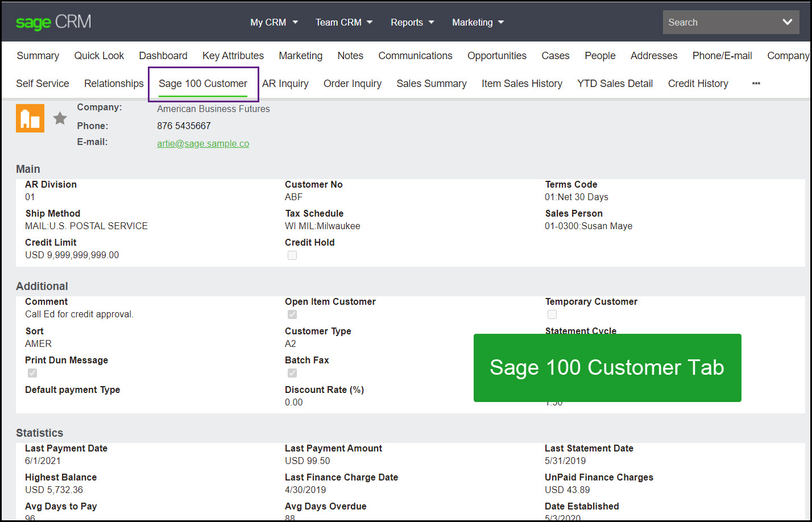
Task: Open the Item Sales History view
Action: (x=521, y=83)
